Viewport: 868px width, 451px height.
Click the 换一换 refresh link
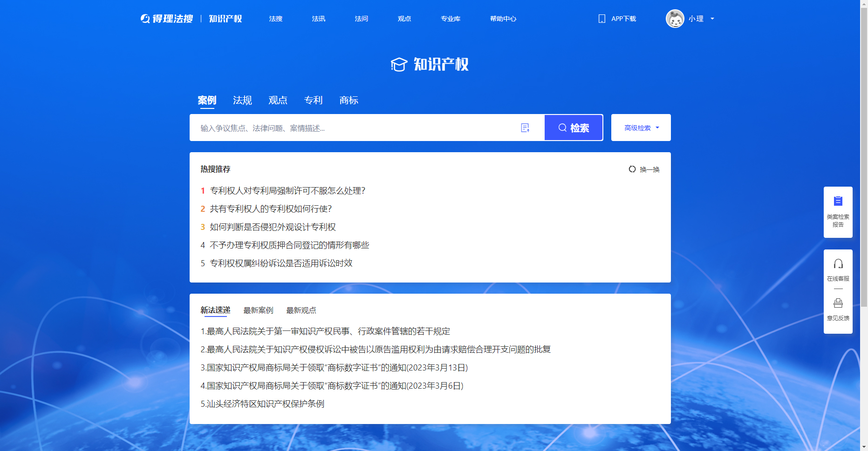click(x=649, y=169)
